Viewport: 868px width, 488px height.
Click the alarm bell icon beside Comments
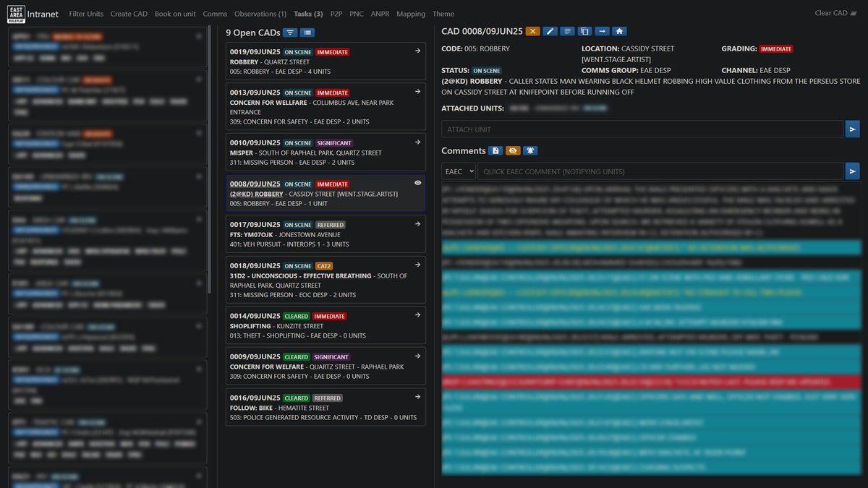529,150
